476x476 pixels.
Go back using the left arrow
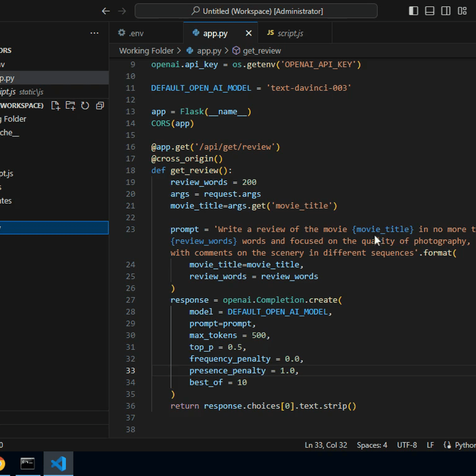point(106,11)
